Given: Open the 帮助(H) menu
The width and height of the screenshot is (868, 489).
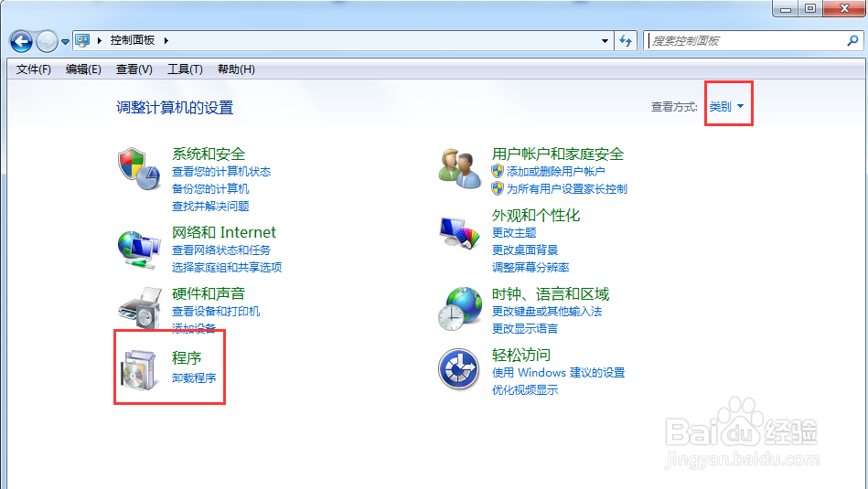Looking at the screenshot, I should (x=236, y=69).
